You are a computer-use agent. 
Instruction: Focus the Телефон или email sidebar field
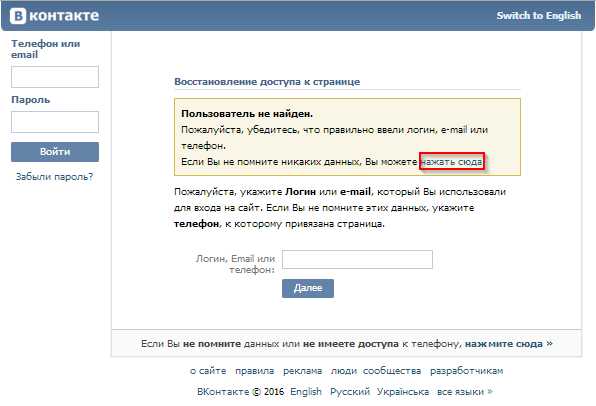coord(55,77)
